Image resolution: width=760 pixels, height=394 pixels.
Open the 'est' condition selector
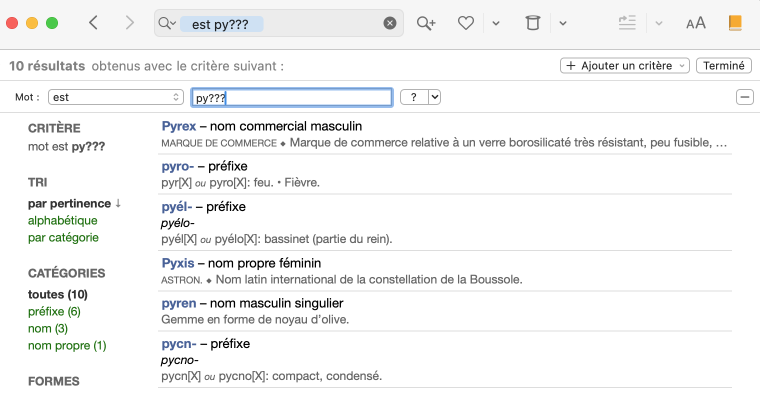[116, 97]
